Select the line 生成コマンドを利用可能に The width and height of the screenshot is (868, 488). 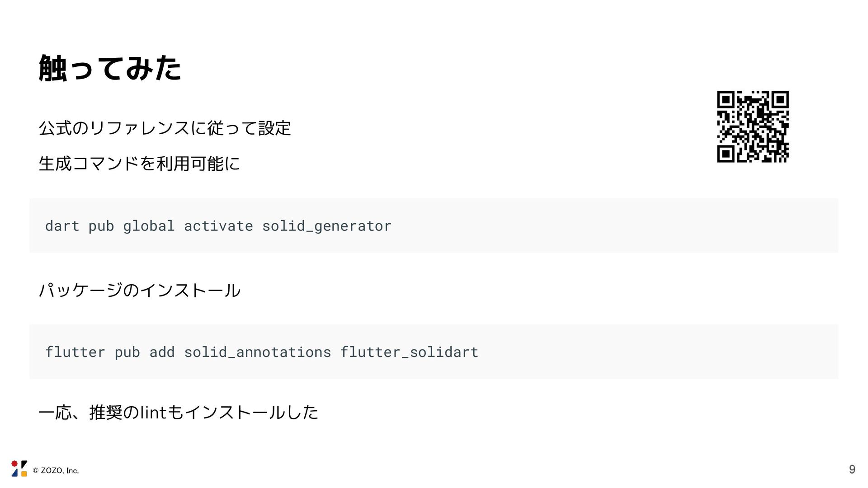[139, 163]
